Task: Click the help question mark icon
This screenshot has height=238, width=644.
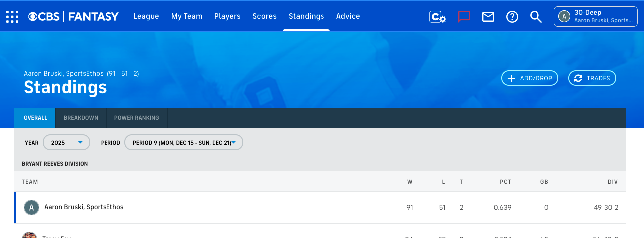Action: click(512, 17)
